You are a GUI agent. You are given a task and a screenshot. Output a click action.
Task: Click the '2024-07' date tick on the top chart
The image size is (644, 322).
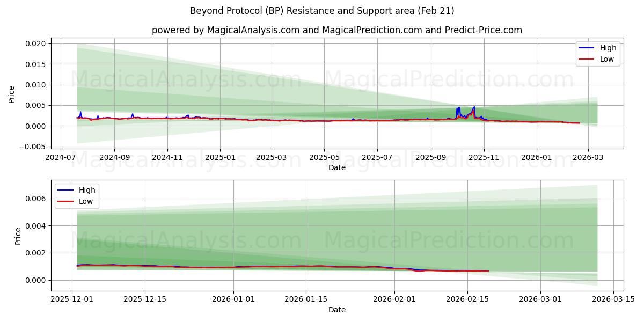(60, 158)
